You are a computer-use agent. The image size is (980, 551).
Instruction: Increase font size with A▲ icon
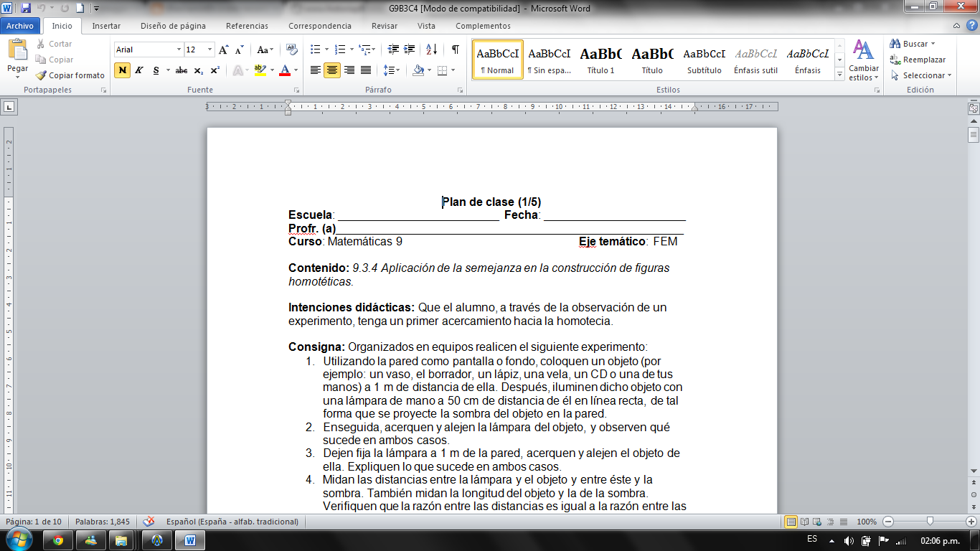pyautogui.click(x=225, y=50)
